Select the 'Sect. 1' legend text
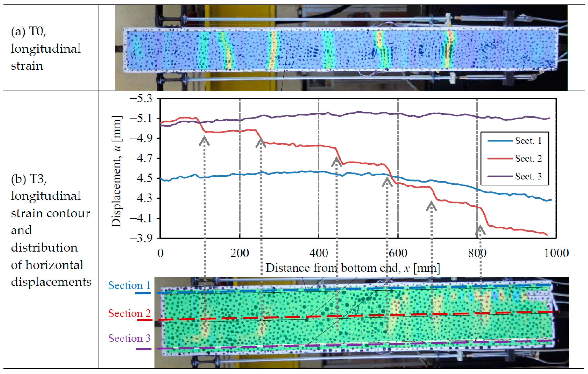Screen dimensions: 588x374 (x=528, y=141)
